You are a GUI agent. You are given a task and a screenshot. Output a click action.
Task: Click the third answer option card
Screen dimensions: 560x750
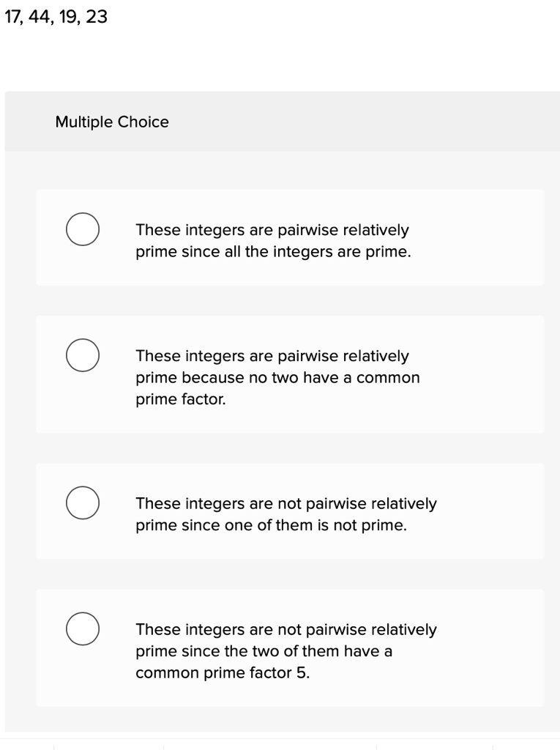290,511
